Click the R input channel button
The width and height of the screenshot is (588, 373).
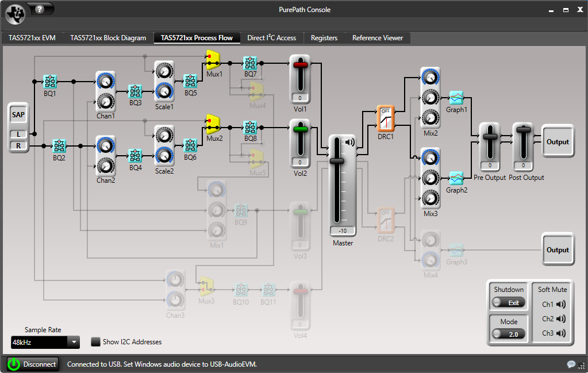click(18, 146)
